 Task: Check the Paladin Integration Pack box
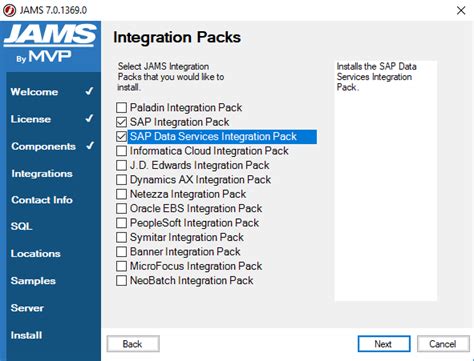tap(121, 108)
